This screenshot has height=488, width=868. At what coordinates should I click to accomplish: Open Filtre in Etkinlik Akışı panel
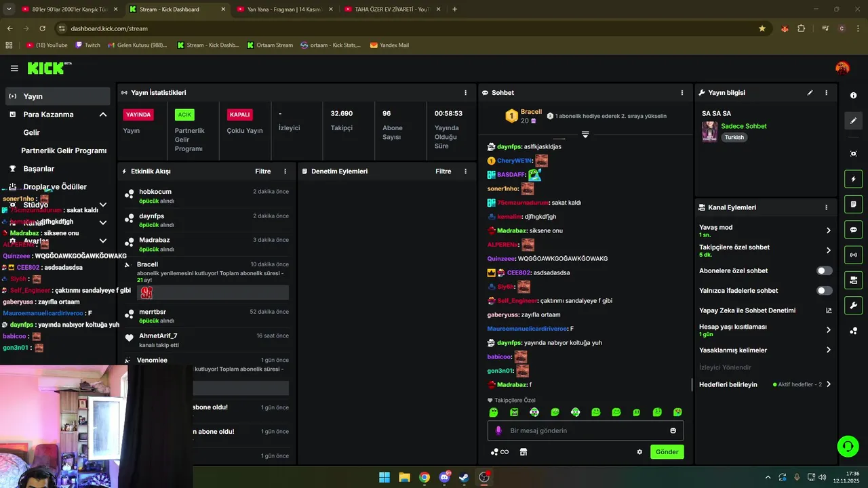tap(263, 171)
